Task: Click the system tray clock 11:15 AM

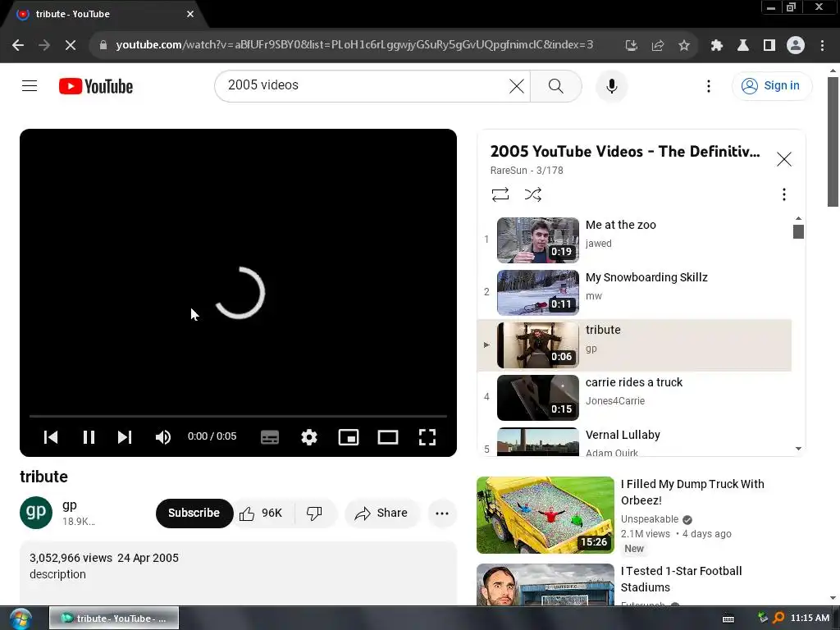Action: (810, 619)
